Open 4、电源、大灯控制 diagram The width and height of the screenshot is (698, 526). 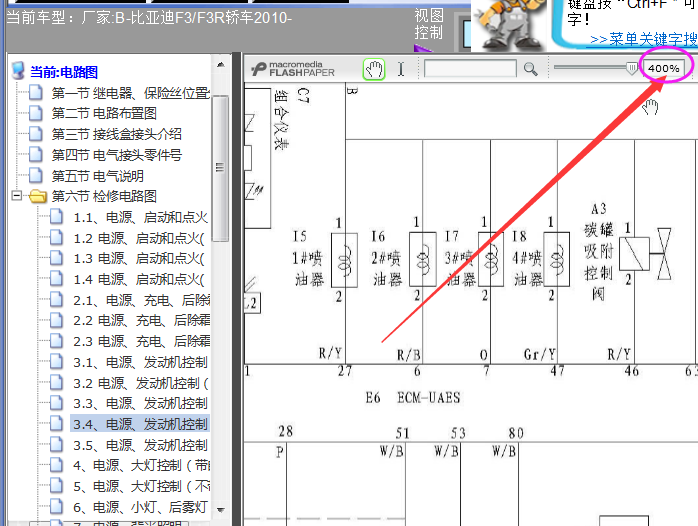point(142,465)
